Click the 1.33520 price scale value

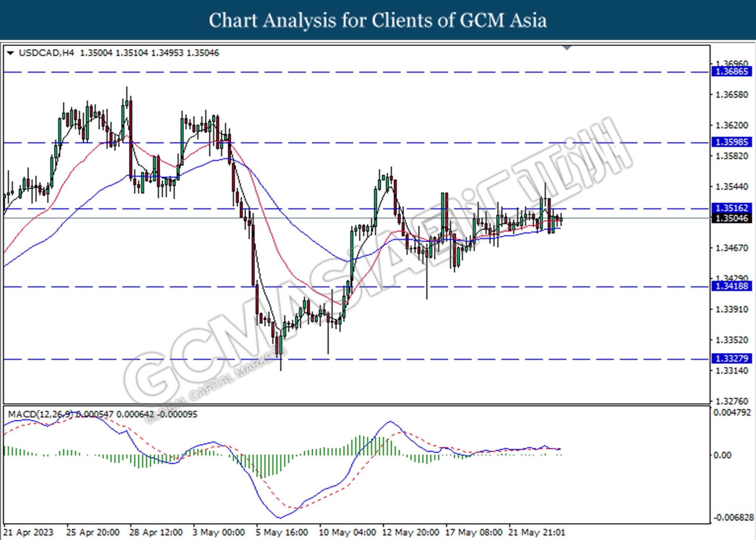click(x=732, y=340)
